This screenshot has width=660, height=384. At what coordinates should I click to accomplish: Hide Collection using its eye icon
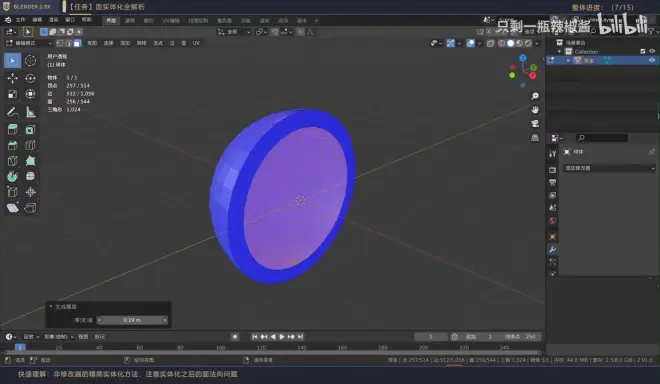tap(652, 51)
